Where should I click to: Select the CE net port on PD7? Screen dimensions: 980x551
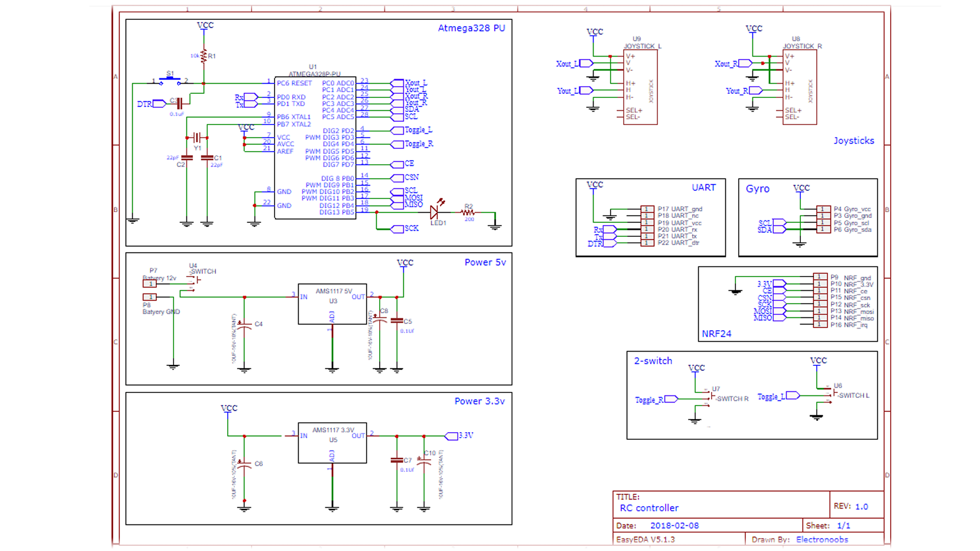click(x=402, y=164)
